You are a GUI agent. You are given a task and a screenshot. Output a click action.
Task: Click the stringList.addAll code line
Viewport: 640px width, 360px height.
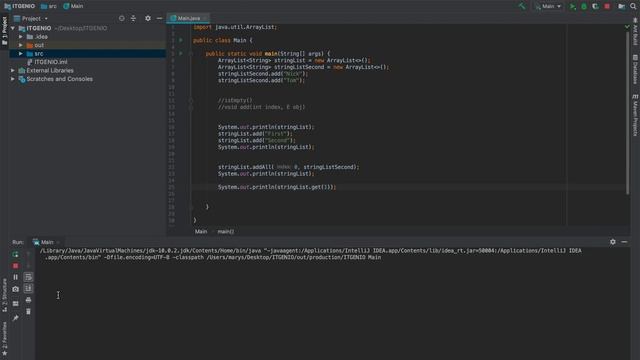tap(288, 167)
